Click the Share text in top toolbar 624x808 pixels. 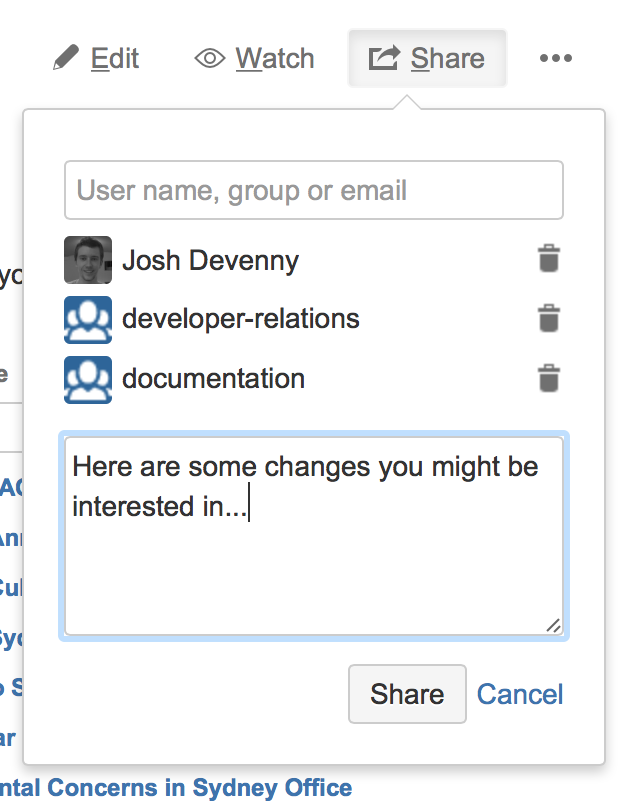tap(448, 58)
